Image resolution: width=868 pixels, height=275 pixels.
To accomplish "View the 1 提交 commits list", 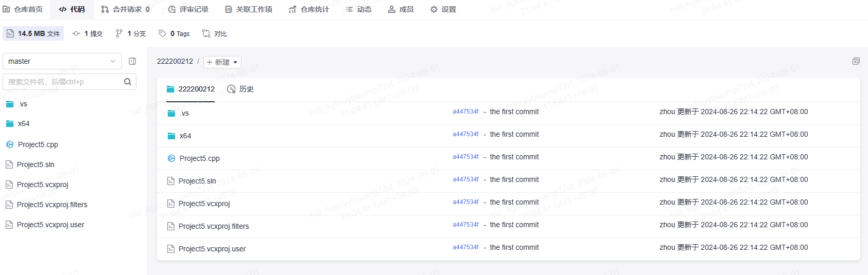I will tap(88, 33).
